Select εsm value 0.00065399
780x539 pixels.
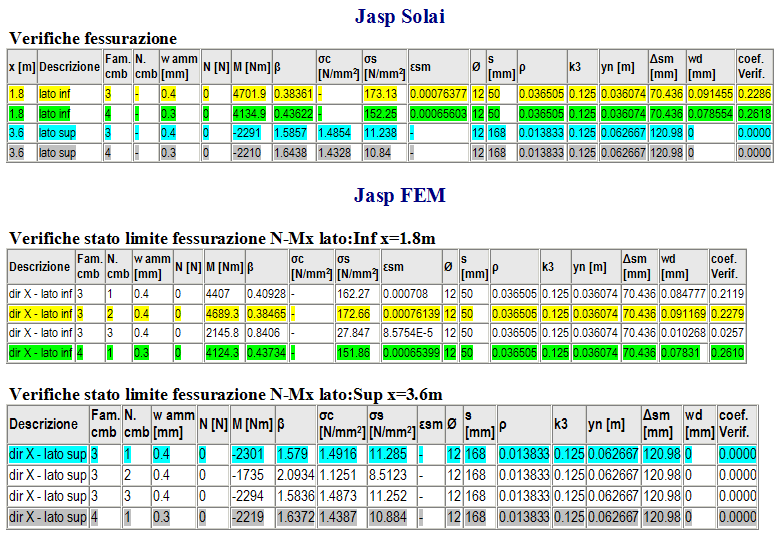411,353
